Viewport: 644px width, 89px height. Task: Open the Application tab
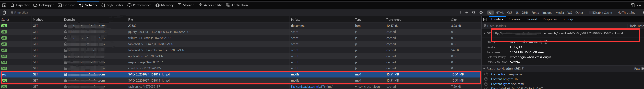[236, 5]
